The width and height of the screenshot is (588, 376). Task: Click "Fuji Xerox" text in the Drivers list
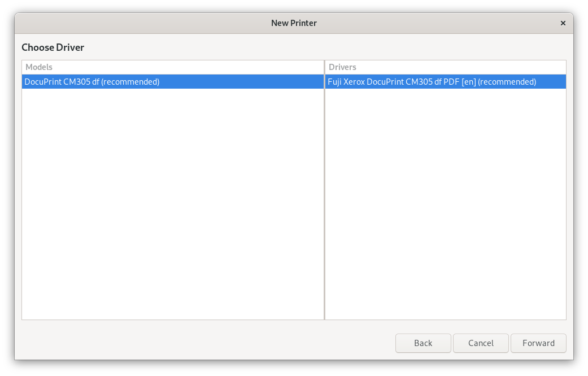point(346,82)
